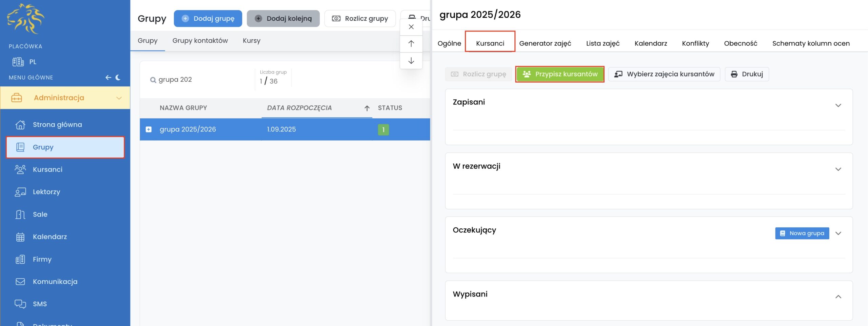Toggle dark mode moon icon
This screenshot has width=868, height=326.
tap(118, 77)
